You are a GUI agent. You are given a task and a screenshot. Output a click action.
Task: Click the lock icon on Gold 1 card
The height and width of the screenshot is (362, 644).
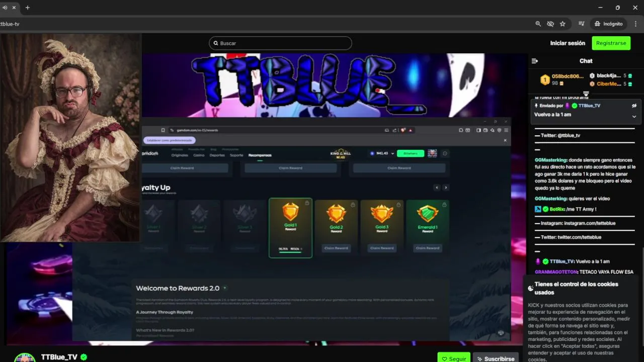click(307, 203)
